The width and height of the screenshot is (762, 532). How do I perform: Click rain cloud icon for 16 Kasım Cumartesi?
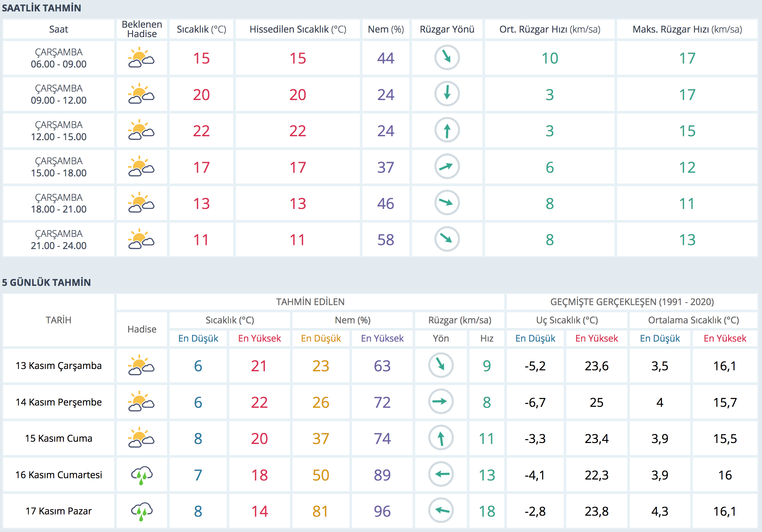tap(142, 475)
